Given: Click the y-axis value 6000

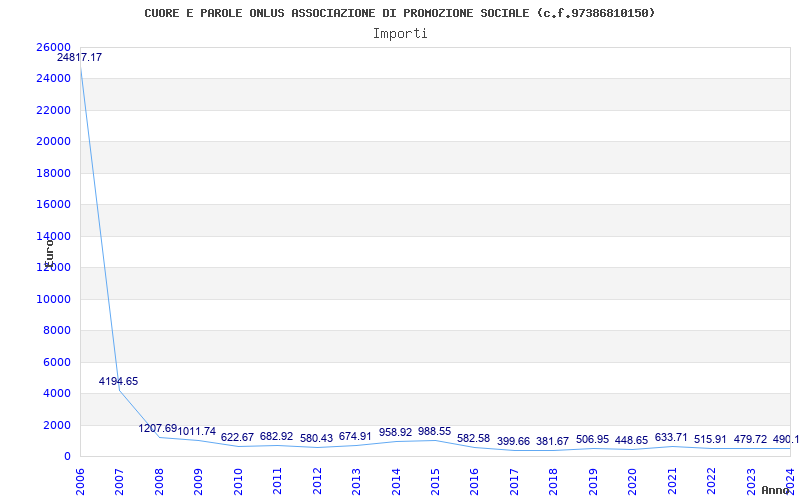Looking at the screenshot, I should pyautogui.click(x=56, y=362).
